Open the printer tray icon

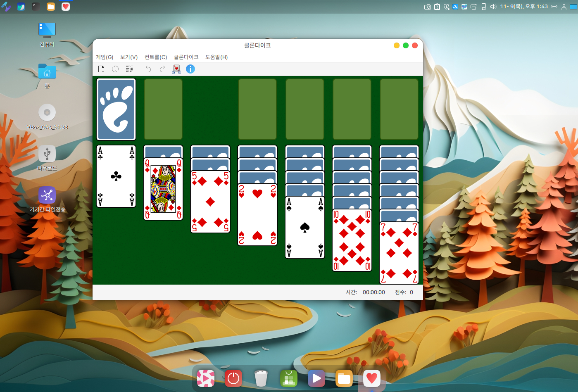pos(474,7)
